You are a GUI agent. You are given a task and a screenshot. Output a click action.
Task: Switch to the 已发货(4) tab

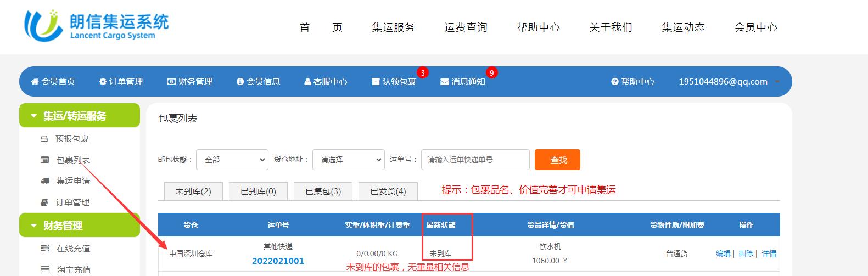(388, 191)
